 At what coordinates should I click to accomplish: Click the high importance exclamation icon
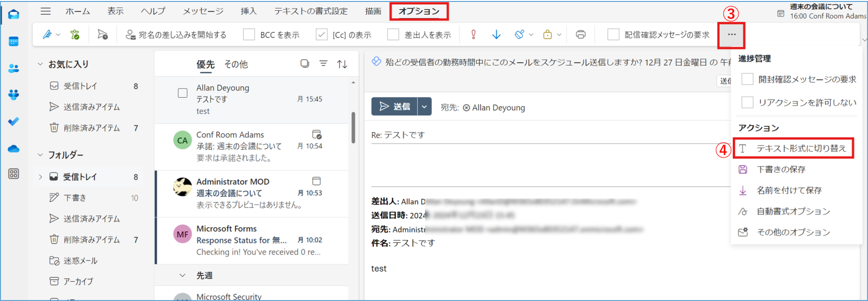[x=474, y=34]
